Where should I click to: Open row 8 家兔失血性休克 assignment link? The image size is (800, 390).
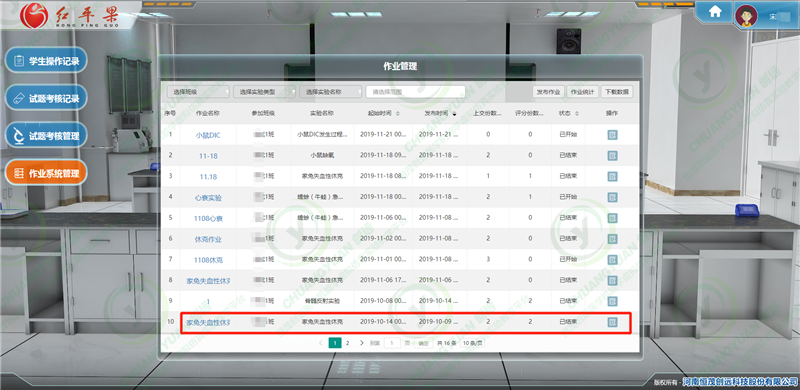pos(208,281)
